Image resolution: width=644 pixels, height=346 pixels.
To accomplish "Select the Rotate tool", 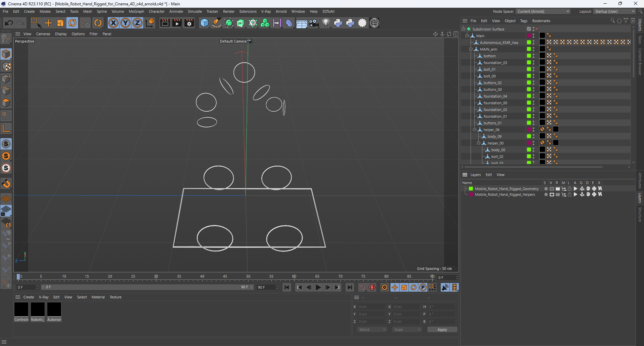I will (x=72, y=23).
